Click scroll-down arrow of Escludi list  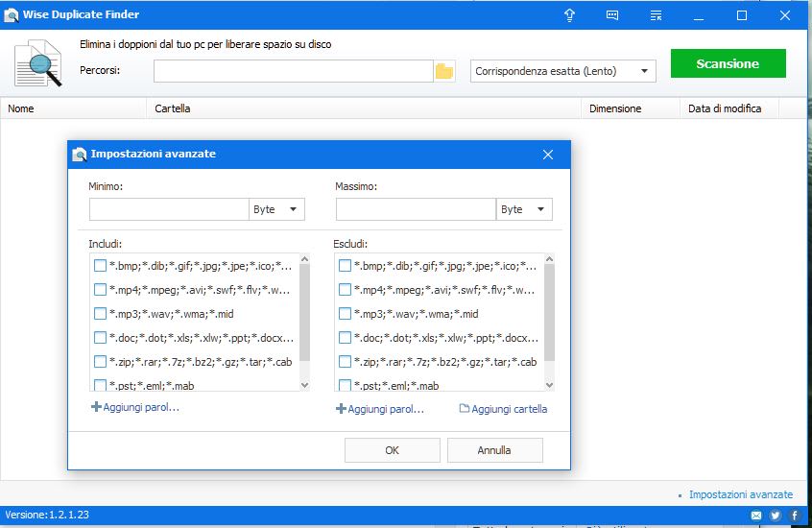click(x=549, y=385)
